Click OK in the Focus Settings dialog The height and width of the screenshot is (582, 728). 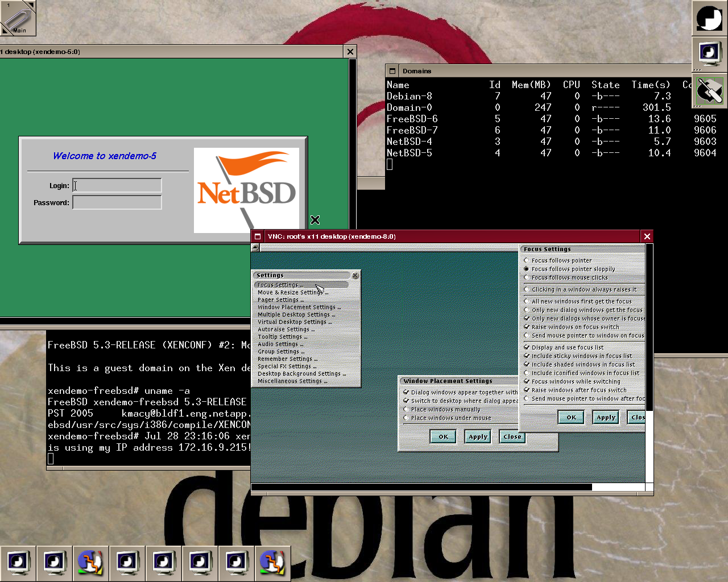pyautogui.click(x=571, y=417)
